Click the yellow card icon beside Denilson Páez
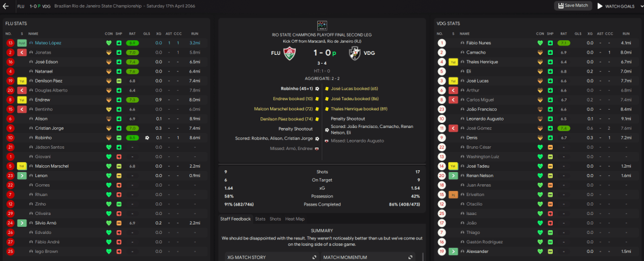Screen dimensions: 644x261 pos(21,81)
